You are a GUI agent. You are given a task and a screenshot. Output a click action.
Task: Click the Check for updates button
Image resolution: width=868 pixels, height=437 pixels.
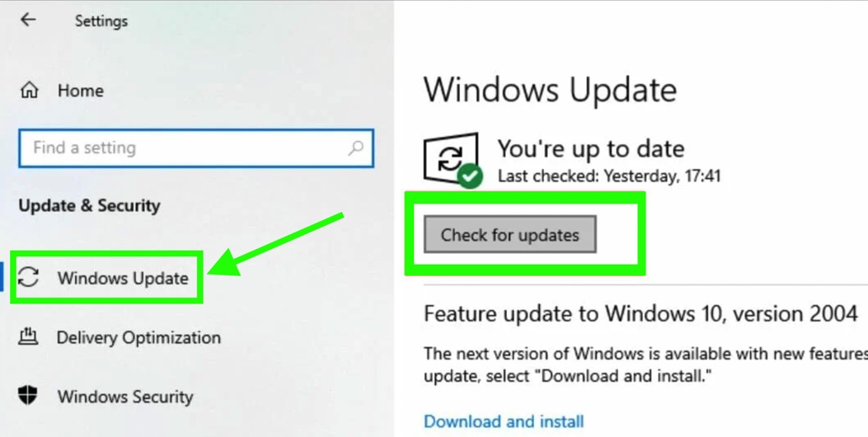(510, 234)
